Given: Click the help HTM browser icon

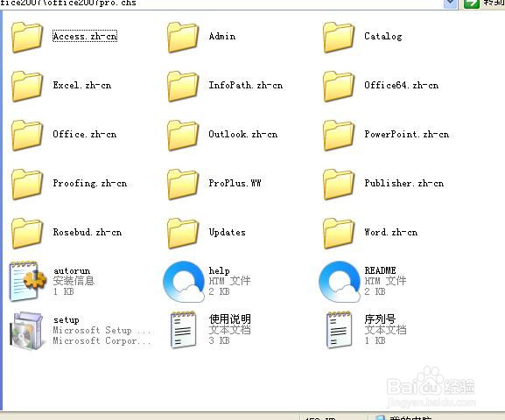Looking at the screenshot, I should click(184, 282).
